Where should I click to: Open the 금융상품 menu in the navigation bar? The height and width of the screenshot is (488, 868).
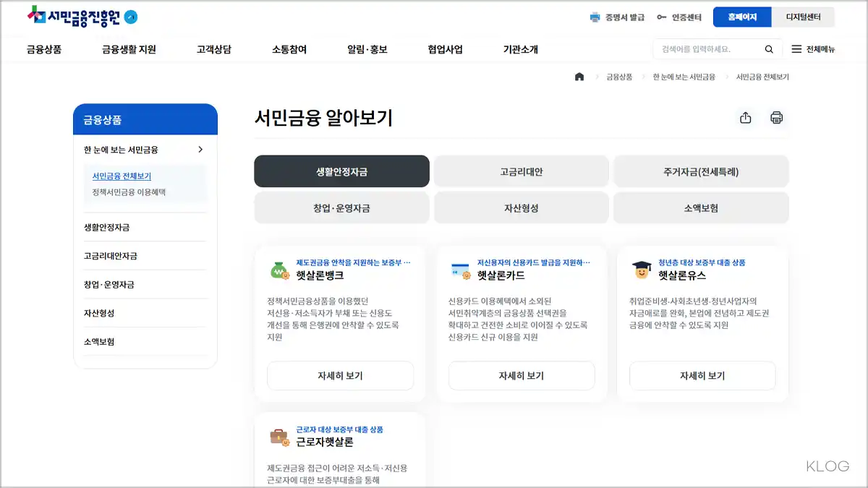coord(43,48)
